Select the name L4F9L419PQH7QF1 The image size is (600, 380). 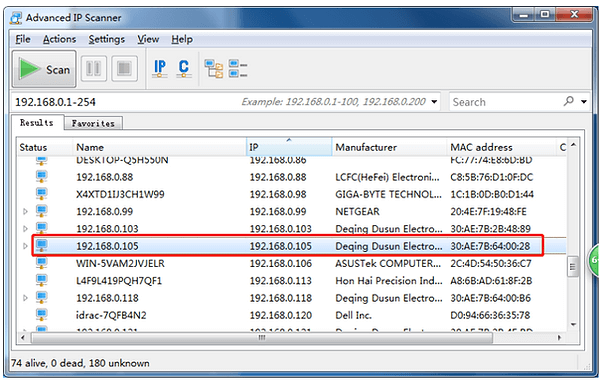click(119, 281)
